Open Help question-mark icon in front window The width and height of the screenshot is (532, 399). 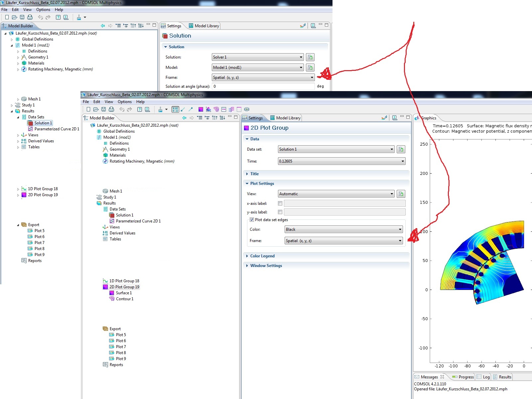140,109
